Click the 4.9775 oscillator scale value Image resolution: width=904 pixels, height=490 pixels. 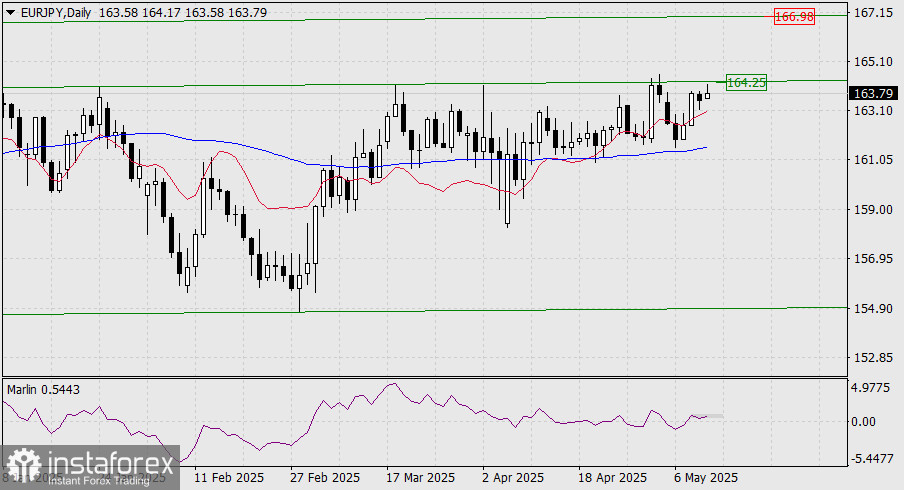(x=871, y=387)
